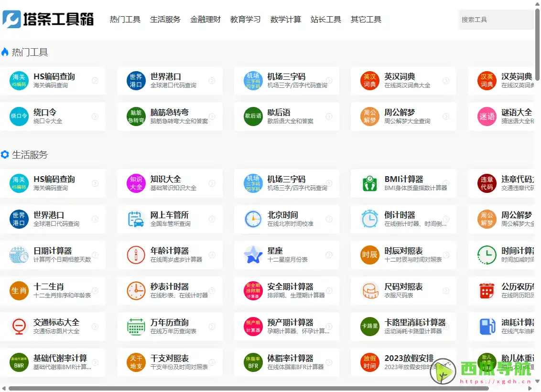Open the HS编码查询 customs code tool icon

click(x=18, y=81)
